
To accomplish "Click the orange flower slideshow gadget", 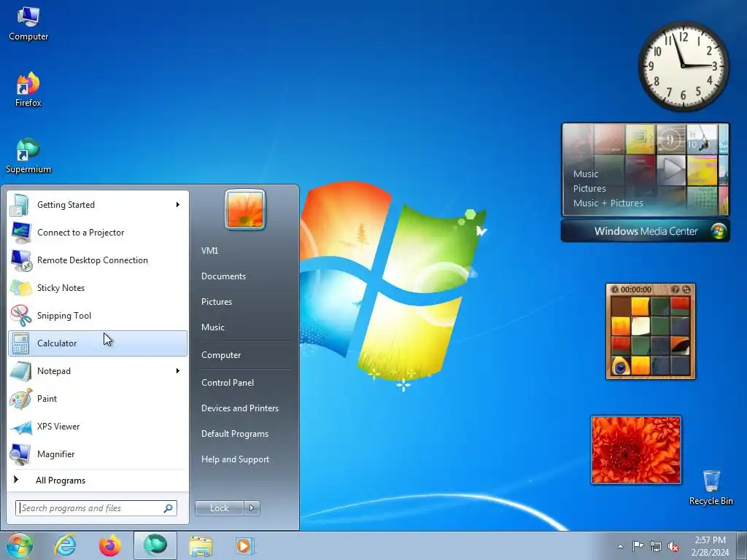I will tap(636, 449).
